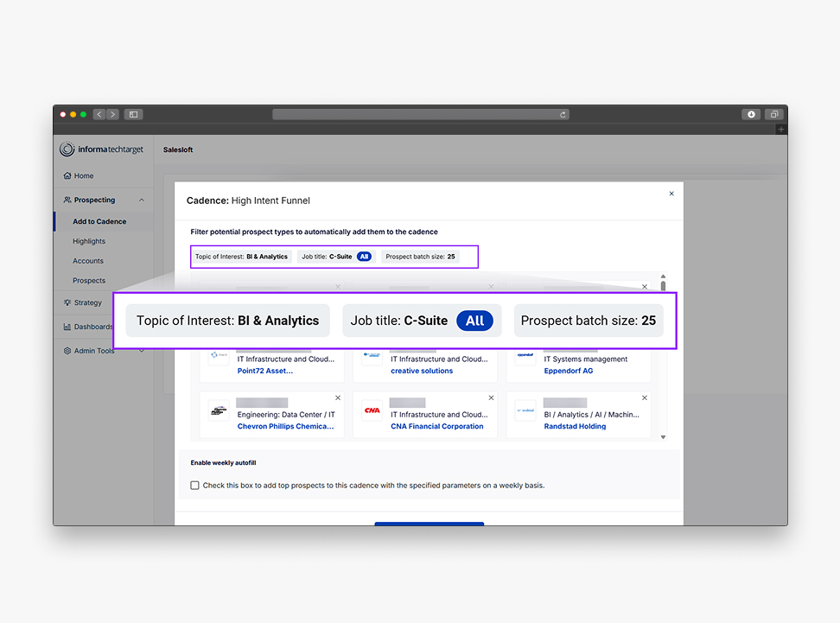Toggle the All badge in enlarged Job title filter
Screen dimensions: 840x623
pos(474,321)
